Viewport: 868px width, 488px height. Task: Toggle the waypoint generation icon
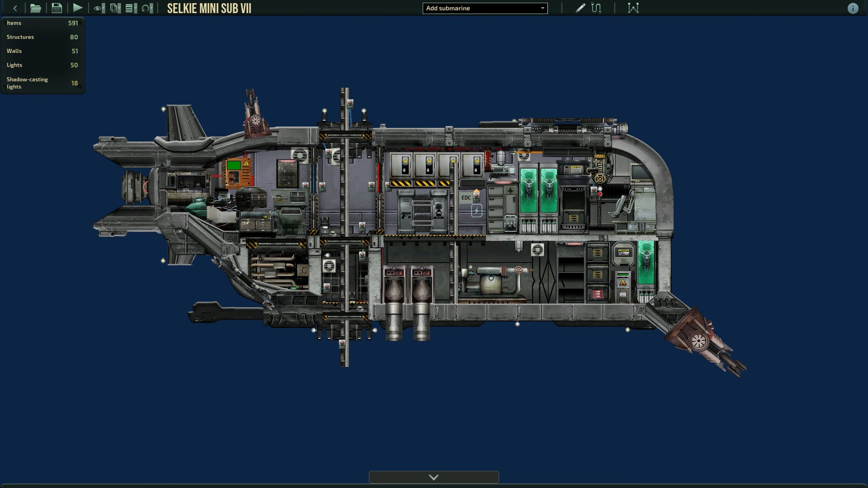click(x=633, y=8)
